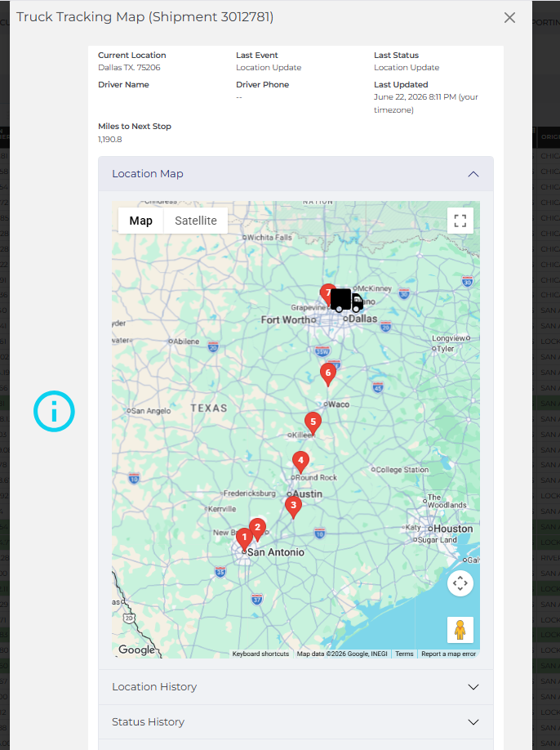Click the Tyler label on the map

[446, 349]
